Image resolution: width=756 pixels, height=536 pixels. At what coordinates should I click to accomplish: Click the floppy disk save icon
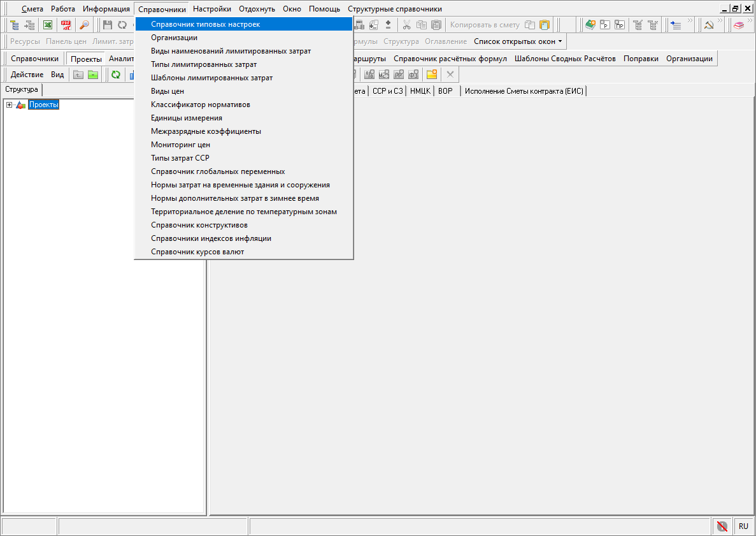(x=108, y=25)
